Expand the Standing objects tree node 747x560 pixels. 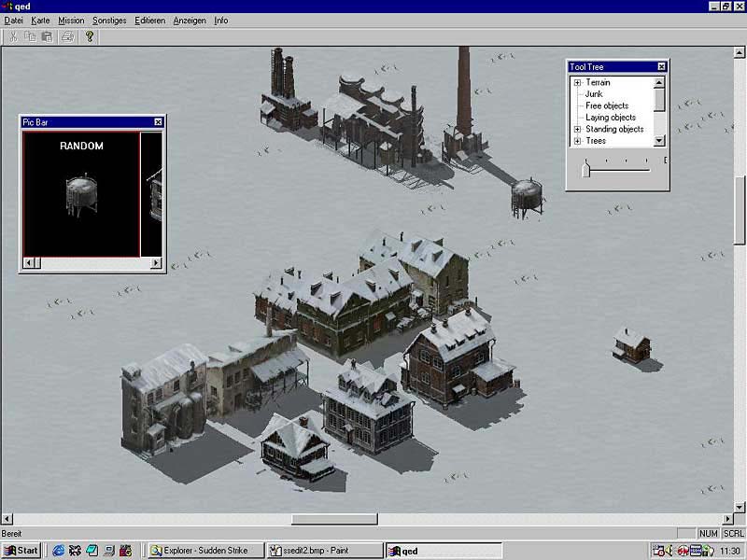[577, 130]
